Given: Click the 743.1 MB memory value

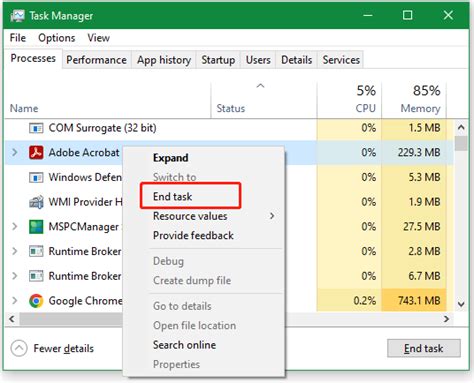Looking at the screenshot, I should tap(419, 301).
